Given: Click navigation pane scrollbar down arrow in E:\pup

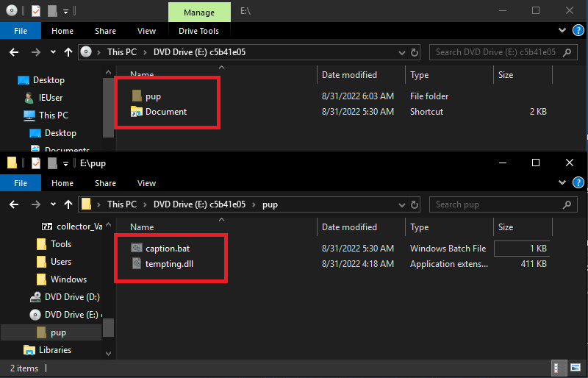Looking at the screenshot, I should (x=108, y=353).
